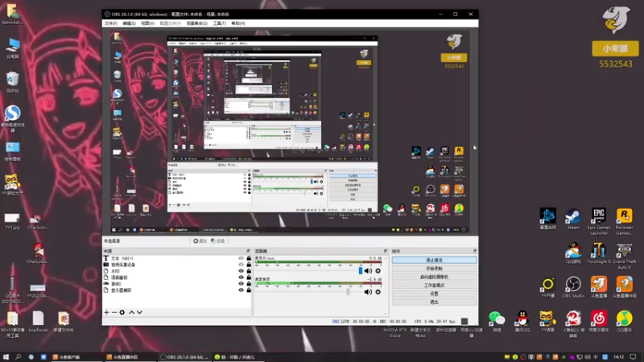Open the 场景集合(S) menu
Screen dimensions: 644x362
196,23
